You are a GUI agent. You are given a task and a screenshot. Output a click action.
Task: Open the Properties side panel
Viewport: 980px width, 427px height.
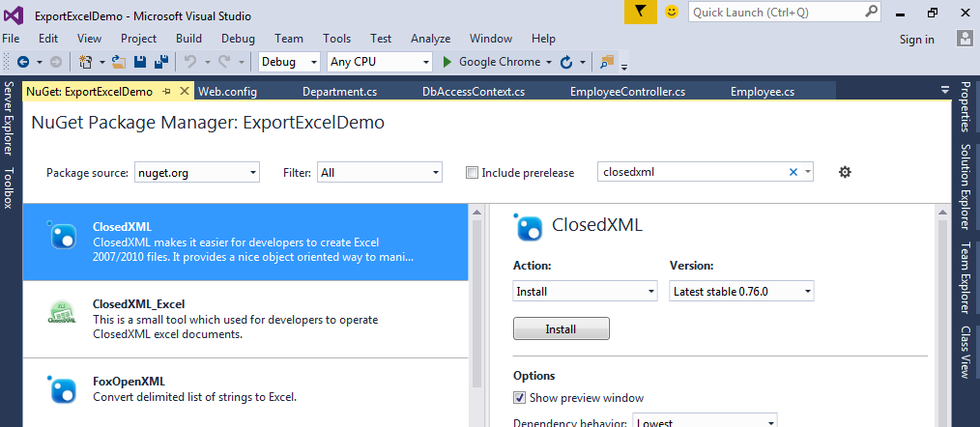tap(966, 105)
